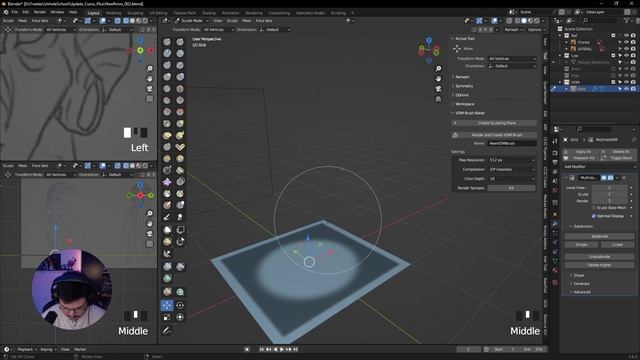This screenshot has width=640, height=360.
Task: Click the first sculpt brush in toolbar
Action: coord(167,42)
